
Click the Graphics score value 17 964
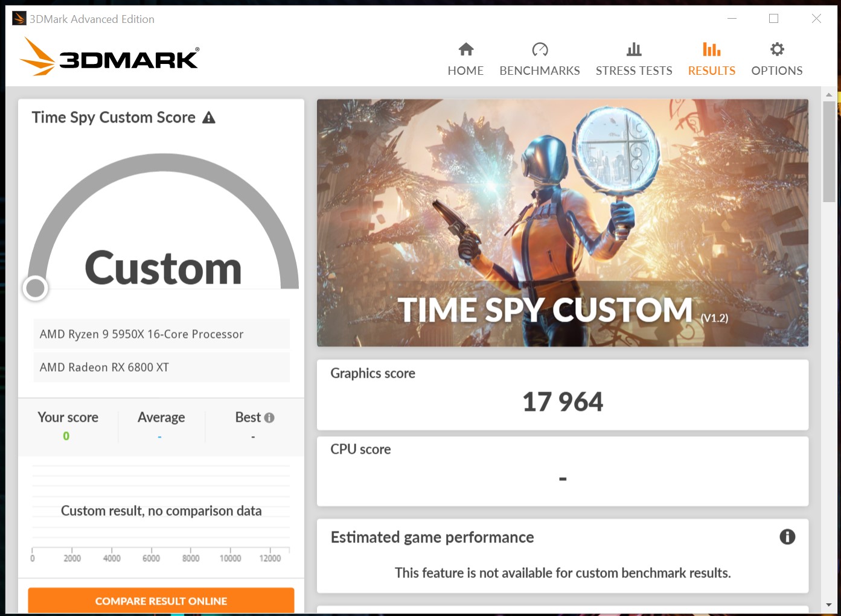(x=563, y=402)
